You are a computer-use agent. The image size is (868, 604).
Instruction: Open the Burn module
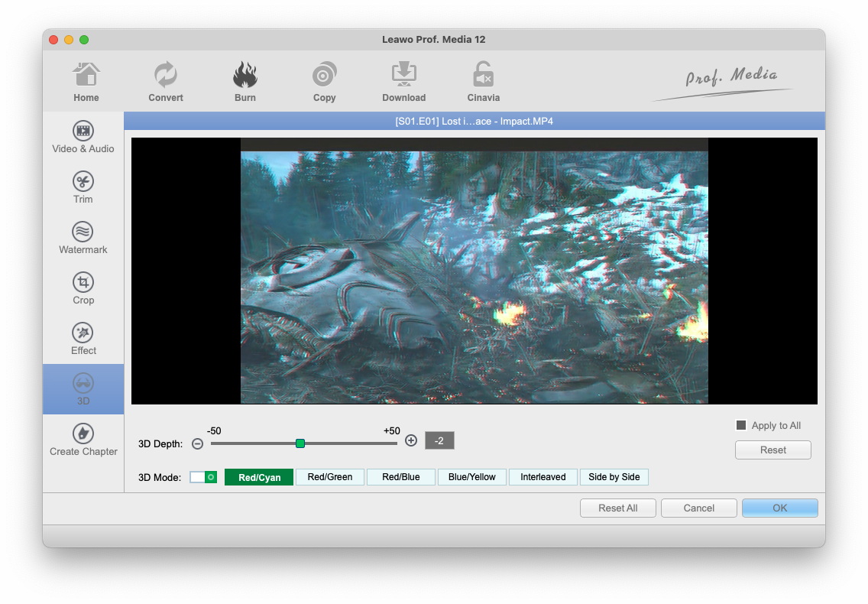coord(245,76)
